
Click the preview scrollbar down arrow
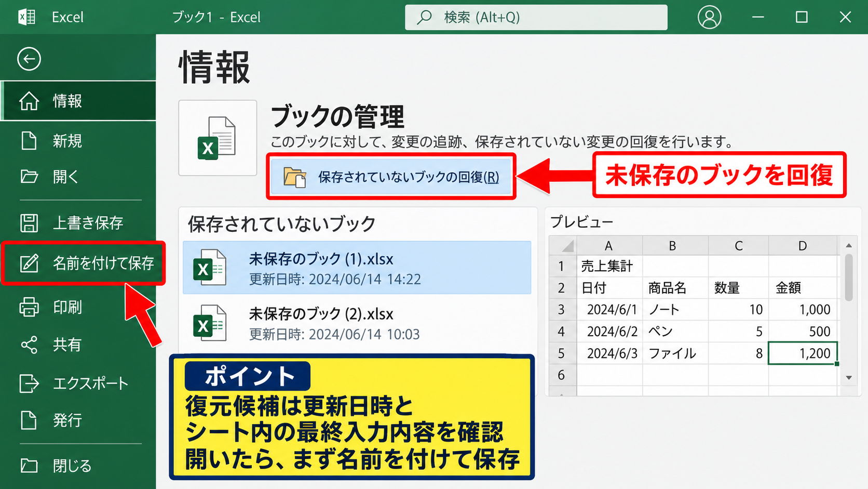849,378
